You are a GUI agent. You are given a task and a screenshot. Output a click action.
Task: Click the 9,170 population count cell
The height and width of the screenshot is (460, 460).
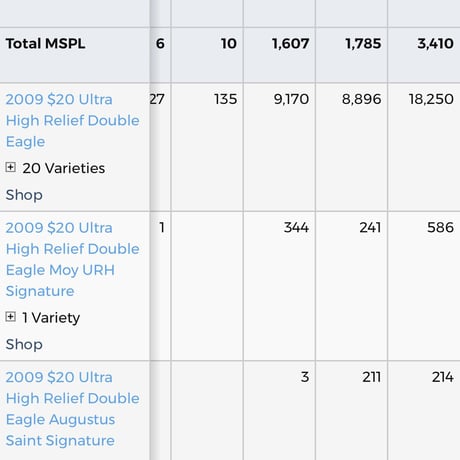291,99
